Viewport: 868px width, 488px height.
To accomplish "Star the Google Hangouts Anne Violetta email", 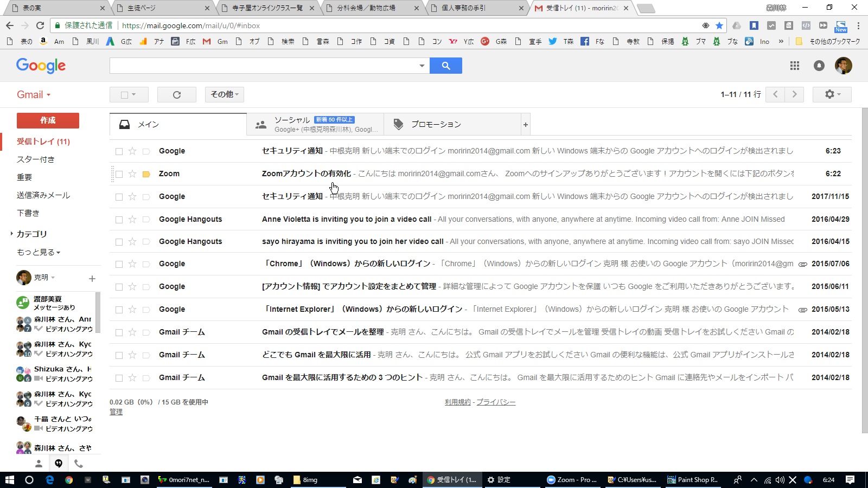I will click(132, 219).
